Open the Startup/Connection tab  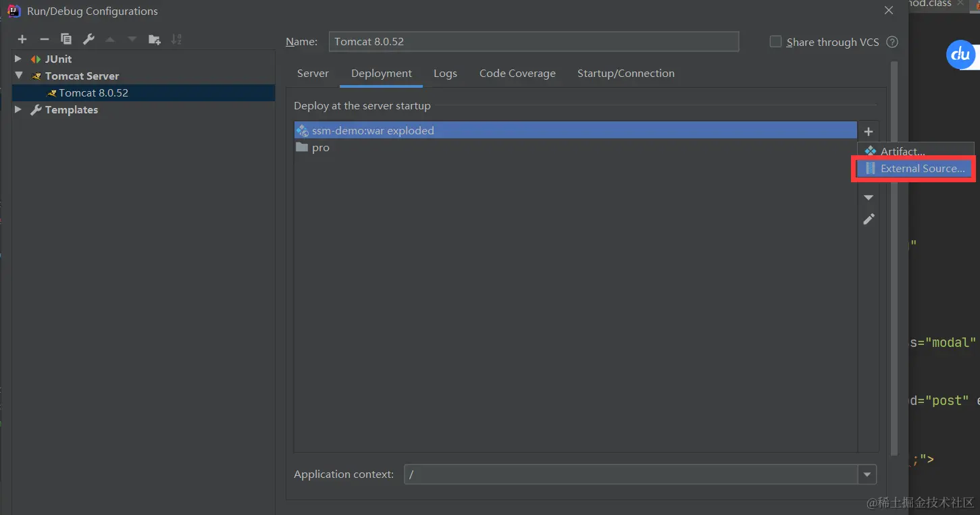click(x=626, y=74)
